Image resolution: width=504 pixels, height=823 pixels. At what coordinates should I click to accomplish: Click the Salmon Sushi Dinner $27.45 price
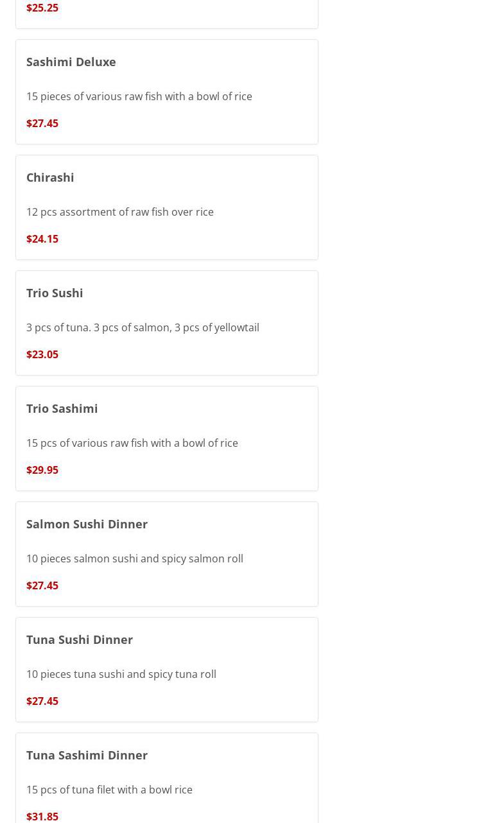42,585
